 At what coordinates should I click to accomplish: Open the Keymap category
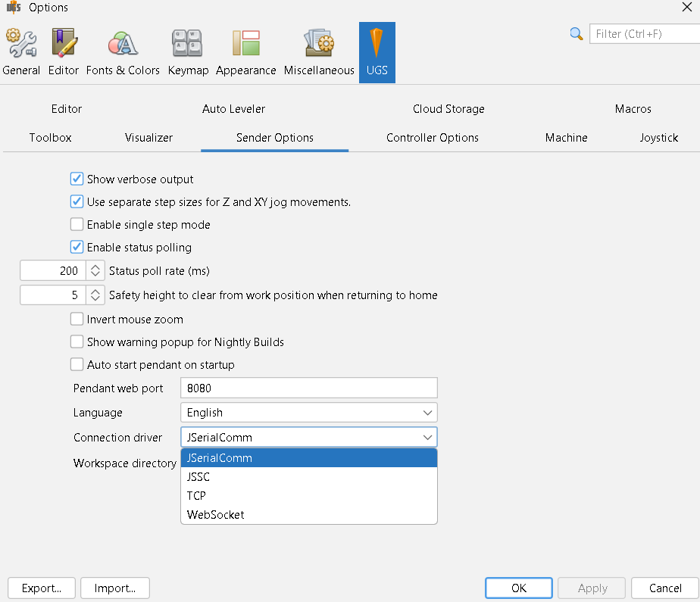[188, 52]
